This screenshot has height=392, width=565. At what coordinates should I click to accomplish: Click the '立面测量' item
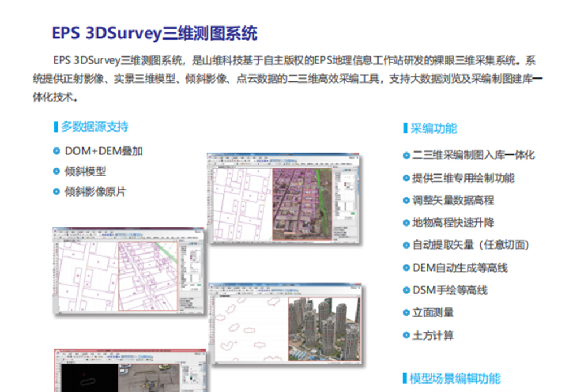(433, 312)
